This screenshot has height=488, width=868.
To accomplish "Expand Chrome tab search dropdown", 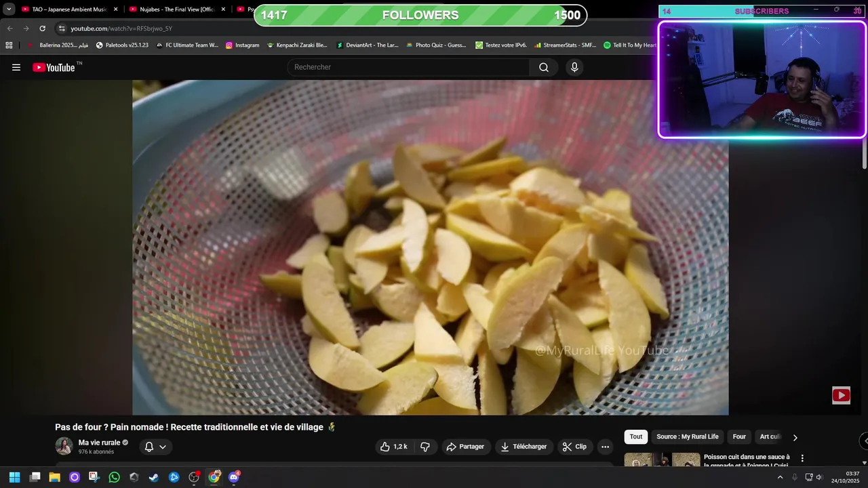I will pos(9,9).
